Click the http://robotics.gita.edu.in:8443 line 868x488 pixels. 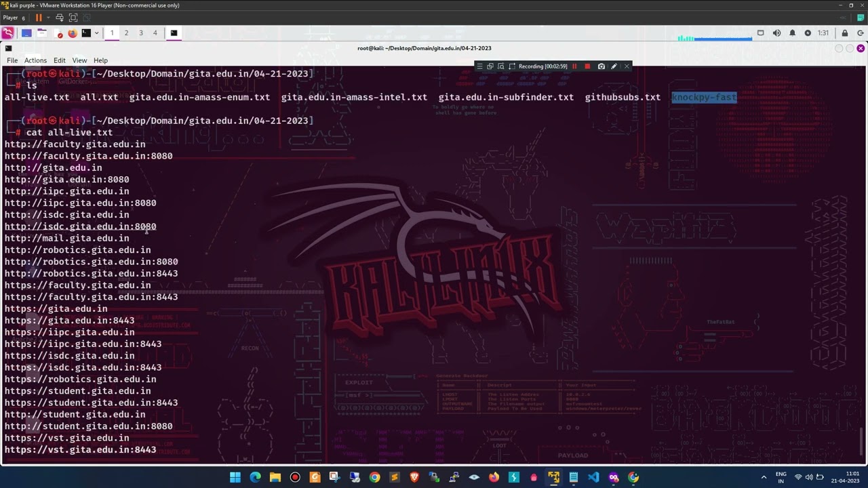(92, 273)
